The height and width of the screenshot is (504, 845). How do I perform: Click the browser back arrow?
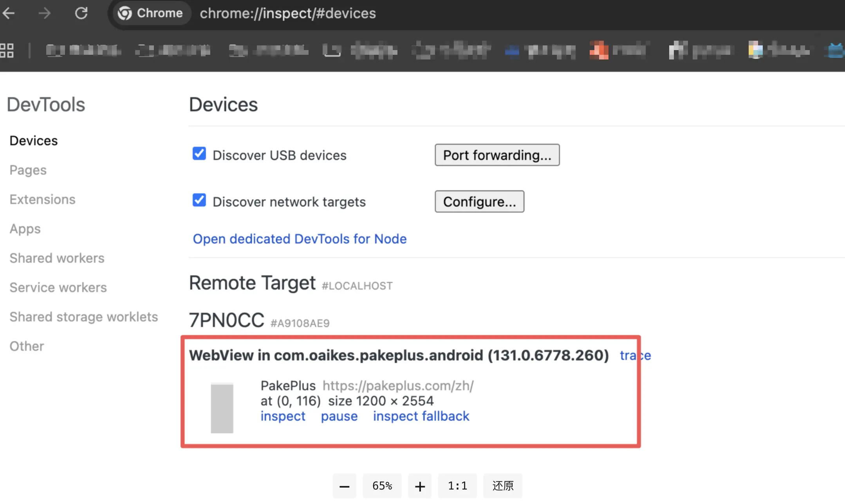point(9,13)
